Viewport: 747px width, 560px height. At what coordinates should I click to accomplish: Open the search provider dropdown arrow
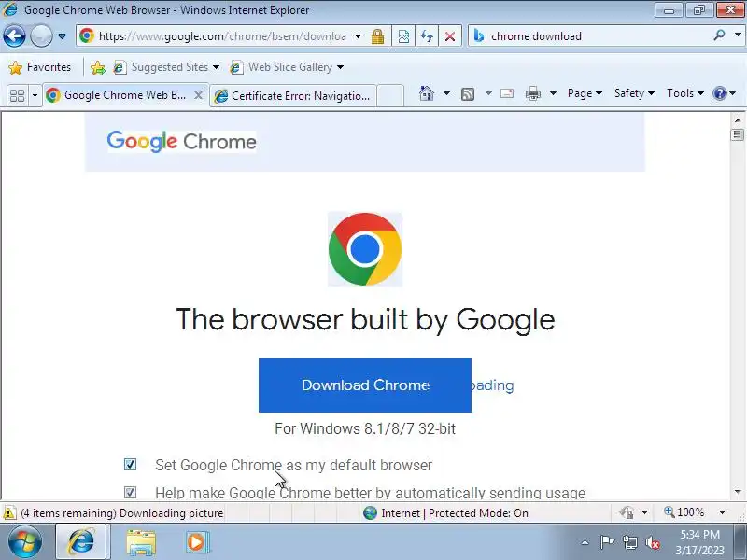[x=738, y=35]
